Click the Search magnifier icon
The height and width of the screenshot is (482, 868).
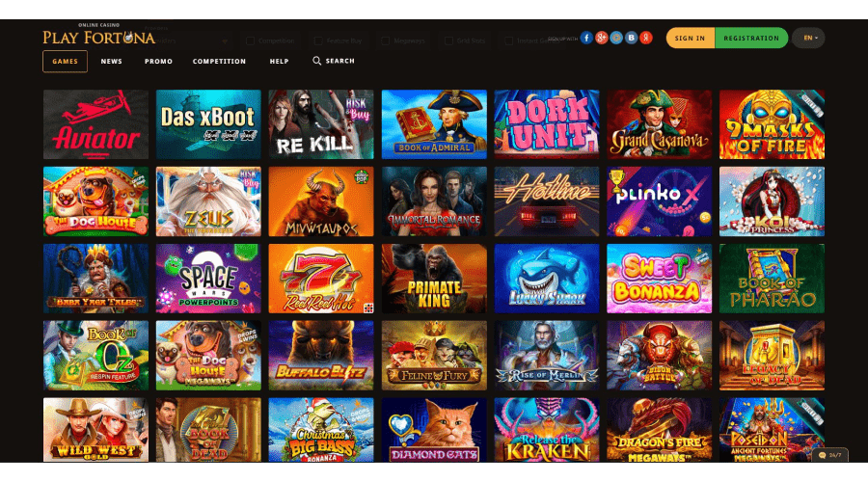point(316,61)
